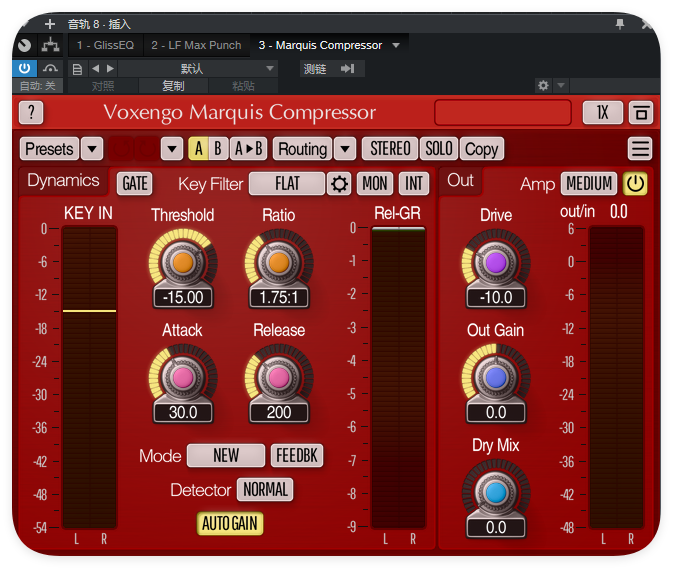
Task: Pin the plugin window
Action: pyautogui.click(x=619, y=24)
